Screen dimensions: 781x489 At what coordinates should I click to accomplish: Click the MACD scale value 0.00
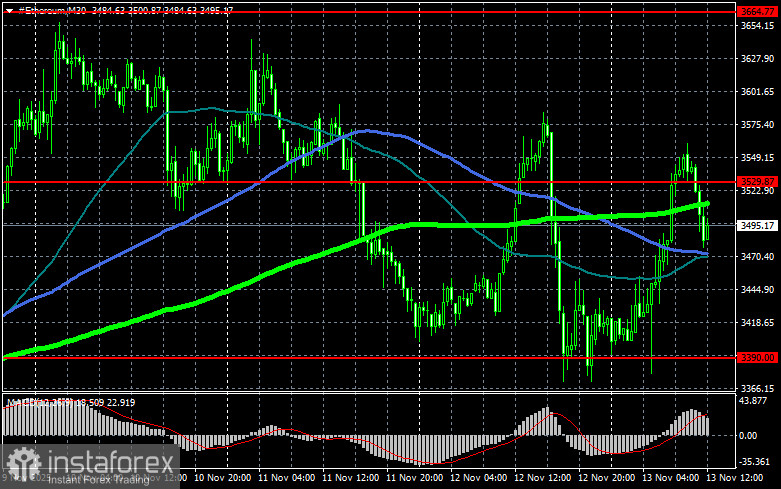(x=748, y=436)
